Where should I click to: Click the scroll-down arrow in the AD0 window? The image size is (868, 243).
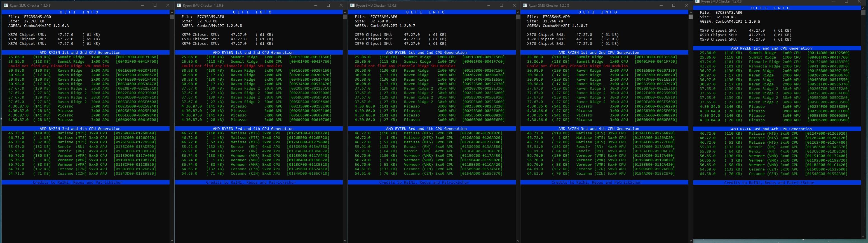(691, 241)
